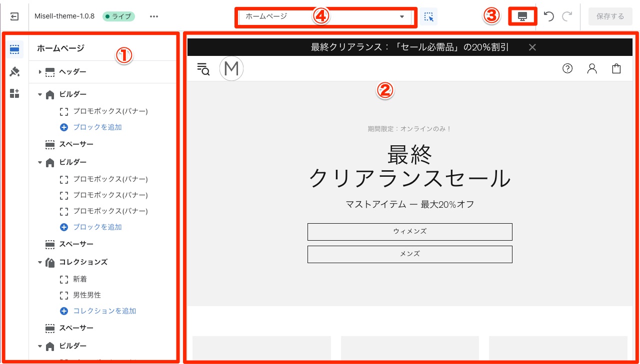Viewport: 640px width, 364px height.
Task: Click the 期間限定：オンラインのみ！ text
Action: (x=410, y=129)
